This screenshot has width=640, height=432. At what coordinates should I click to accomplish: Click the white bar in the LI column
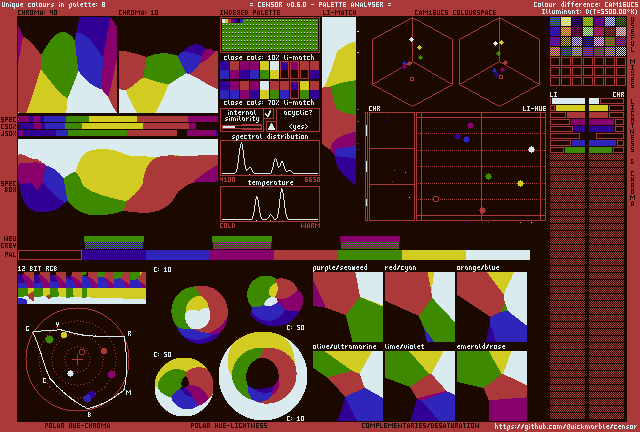coord(568,101)
